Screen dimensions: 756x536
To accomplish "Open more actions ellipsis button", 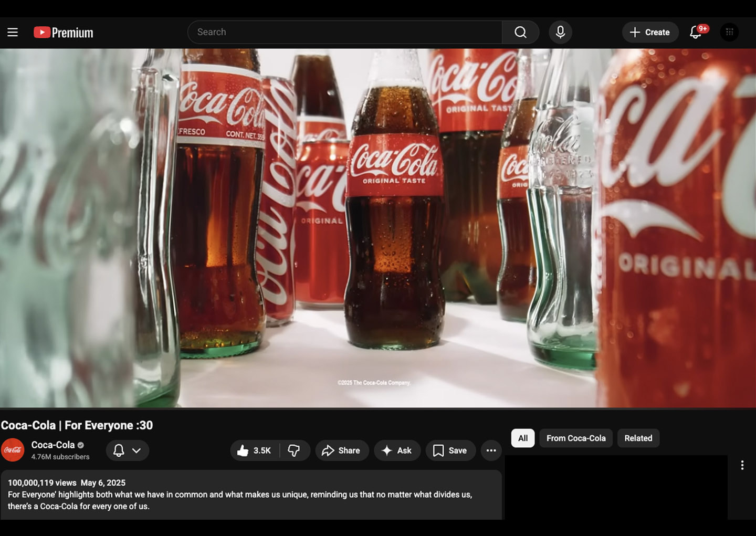I will [x=491, y=450].
